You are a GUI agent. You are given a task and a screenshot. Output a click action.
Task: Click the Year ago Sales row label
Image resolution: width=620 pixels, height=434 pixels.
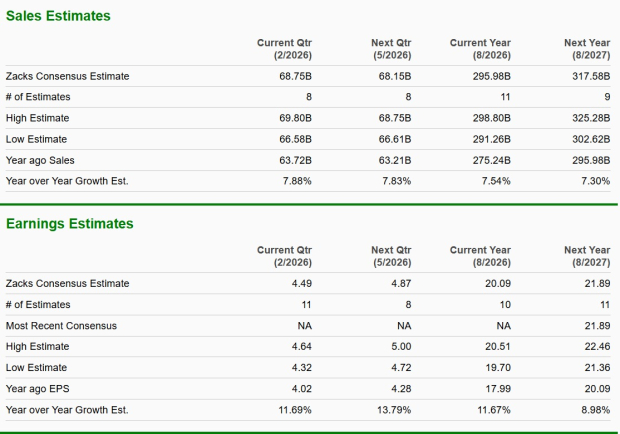point(40,160)
